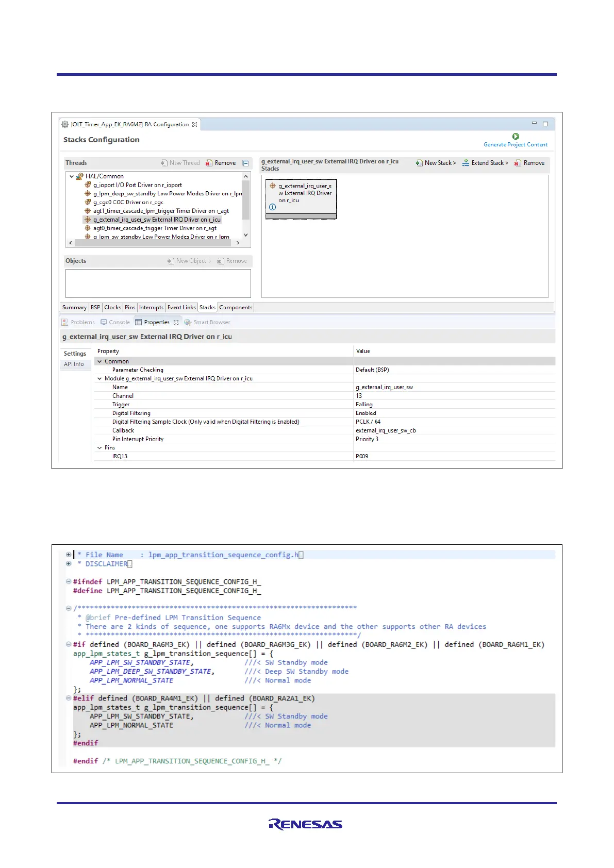Viewport: 614px width, 868px height.
Task: Select g_ioport I/O Port Driver item
Action: [x=137, y=185]
